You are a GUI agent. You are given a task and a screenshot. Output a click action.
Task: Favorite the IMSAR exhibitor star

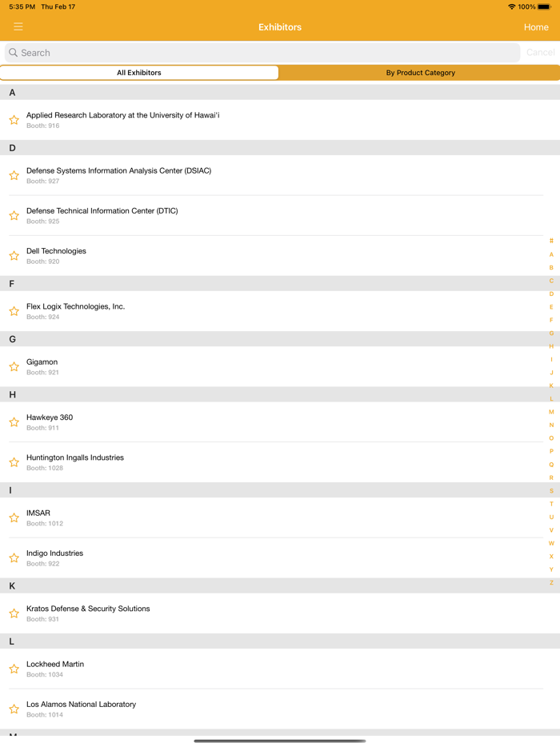(x=14, y=518)
